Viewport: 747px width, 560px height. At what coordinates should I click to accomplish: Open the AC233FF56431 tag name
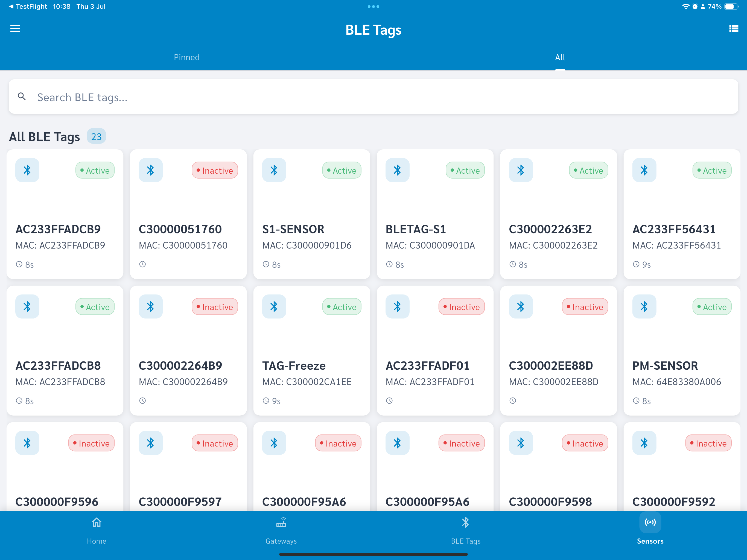pyautogui.click(x=674, y=229)
